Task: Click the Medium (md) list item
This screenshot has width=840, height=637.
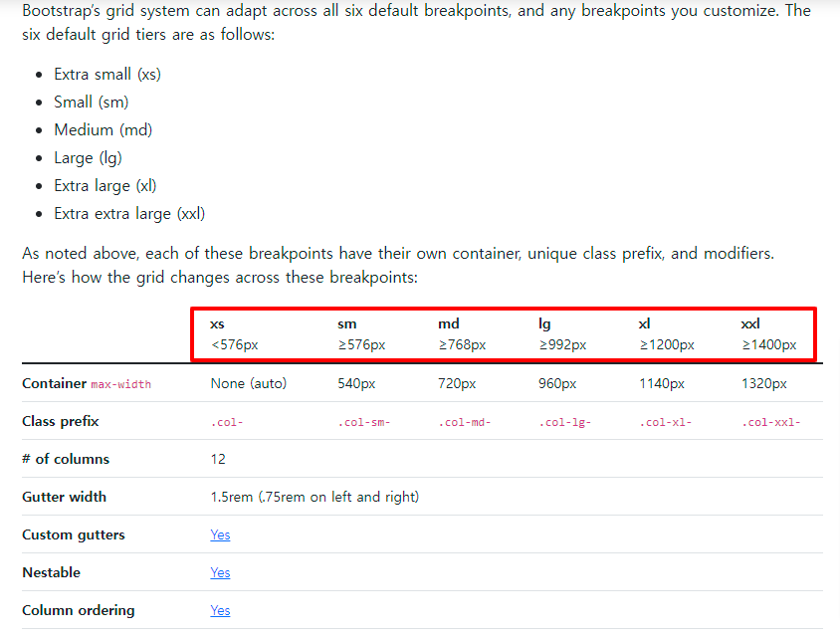Action: pos(103,129)
